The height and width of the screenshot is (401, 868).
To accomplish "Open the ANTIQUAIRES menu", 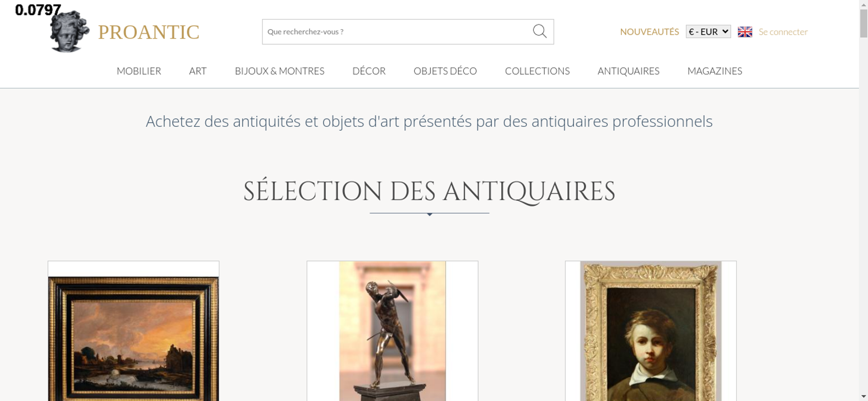I will coord(628,71).
